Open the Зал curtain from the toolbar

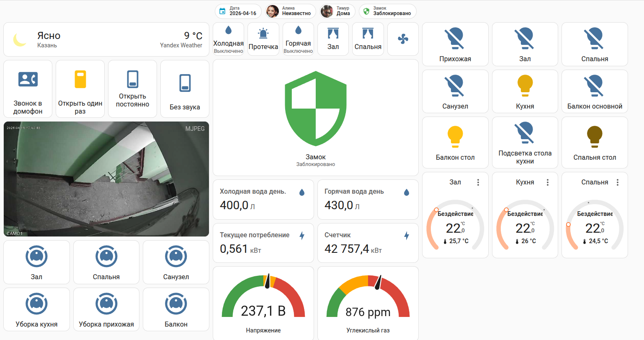coord(333,39)
